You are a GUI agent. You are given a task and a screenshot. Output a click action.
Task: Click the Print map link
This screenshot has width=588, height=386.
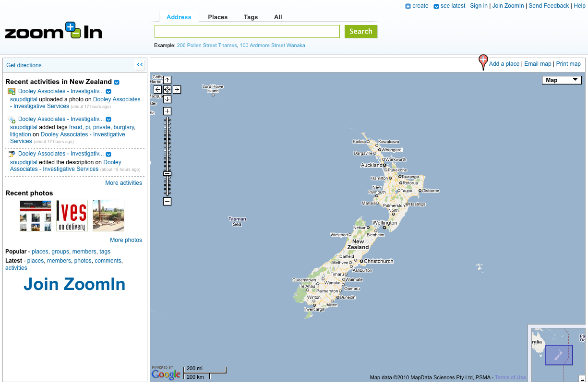coord(568,64)
